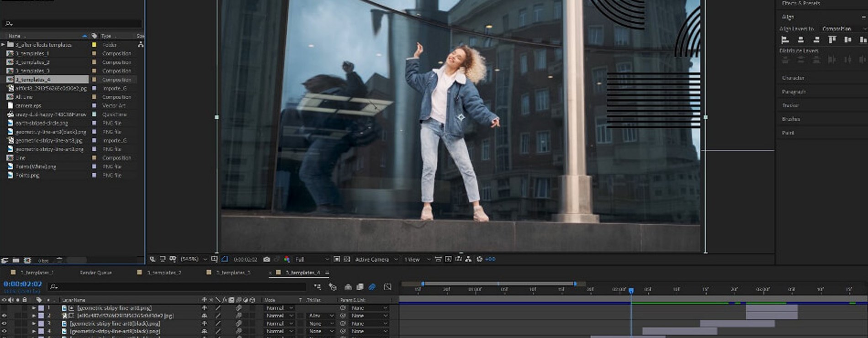Open the Brushes panel
The width and height of the screenshot is (868, 338).
pos(791,119)
